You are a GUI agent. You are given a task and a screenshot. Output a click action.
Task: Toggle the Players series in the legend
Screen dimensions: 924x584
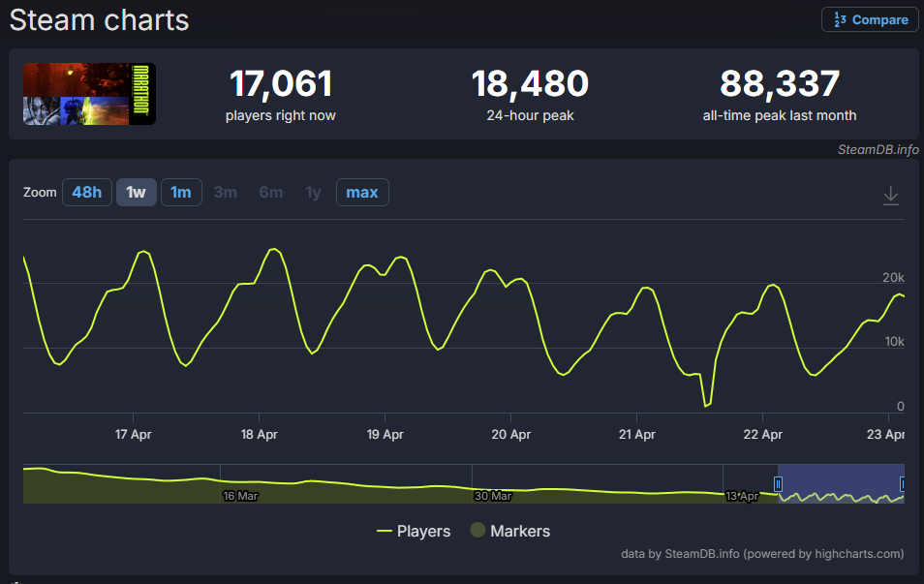point(414,531)
